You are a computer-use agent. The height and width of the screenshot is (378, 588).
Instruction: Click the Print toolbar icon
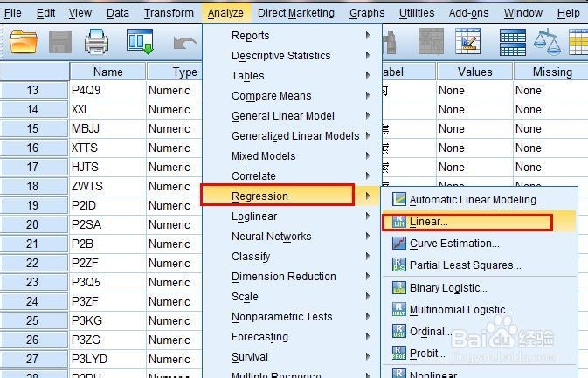[x=96, y=42]
